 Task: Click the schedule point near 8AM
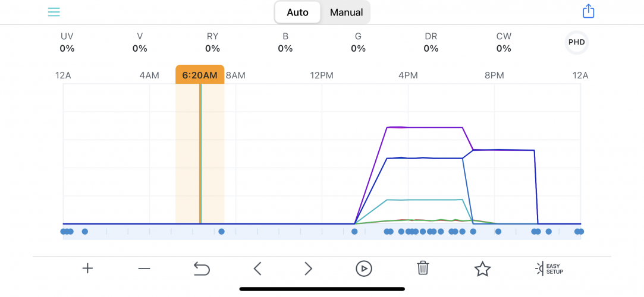(221, 232)
